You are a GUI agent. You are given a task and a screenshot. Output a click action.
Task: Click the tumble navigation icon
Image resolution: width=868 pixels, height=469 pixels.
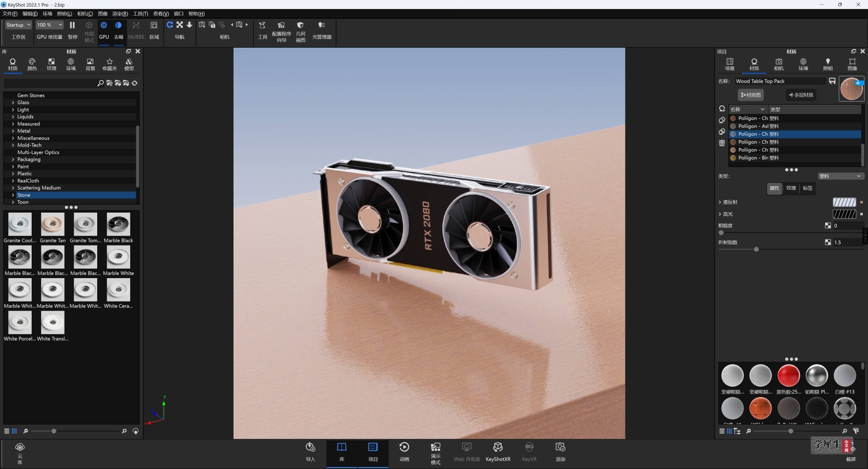[x=170, y=25]
